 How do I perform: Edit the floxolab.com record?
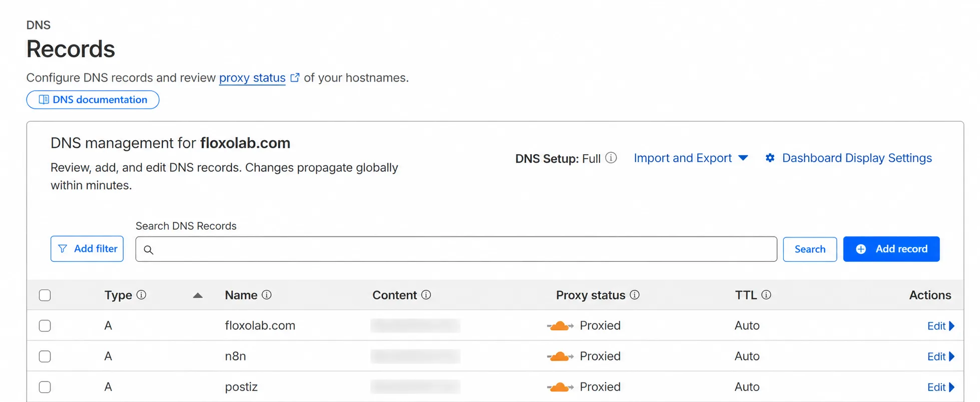[941, 326]
